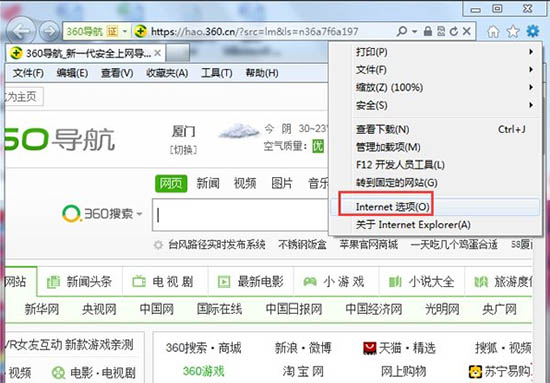Open Internet 选项(O)
The height and width of the screenshot is (383, 550).
435,207
